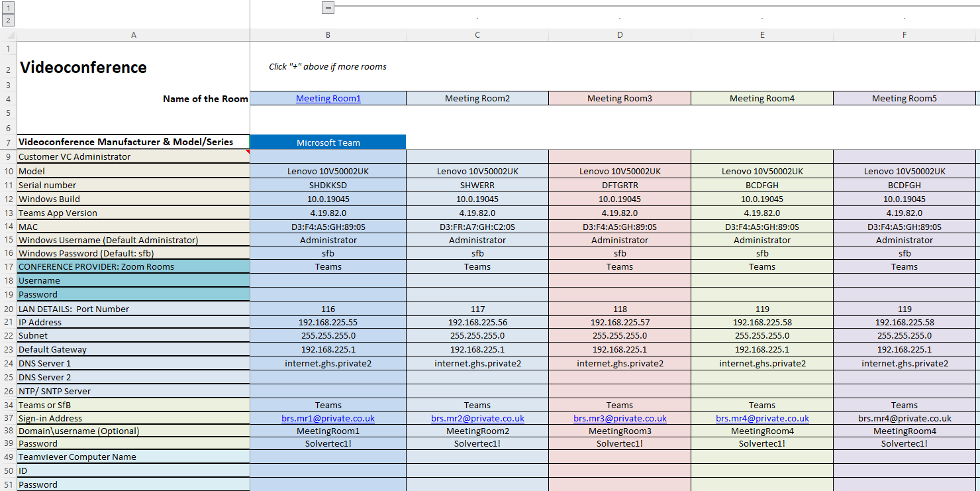Screen dimensions: 980x491
Task: Select serial number DFTGRTR cell
Action: [x=620, y=186]
